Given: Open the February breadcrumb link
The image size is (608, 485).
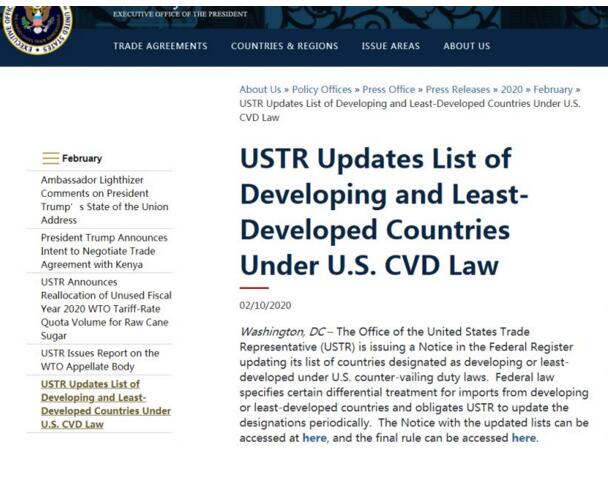Looking at the screenshot, I should (x=553, y=90).
